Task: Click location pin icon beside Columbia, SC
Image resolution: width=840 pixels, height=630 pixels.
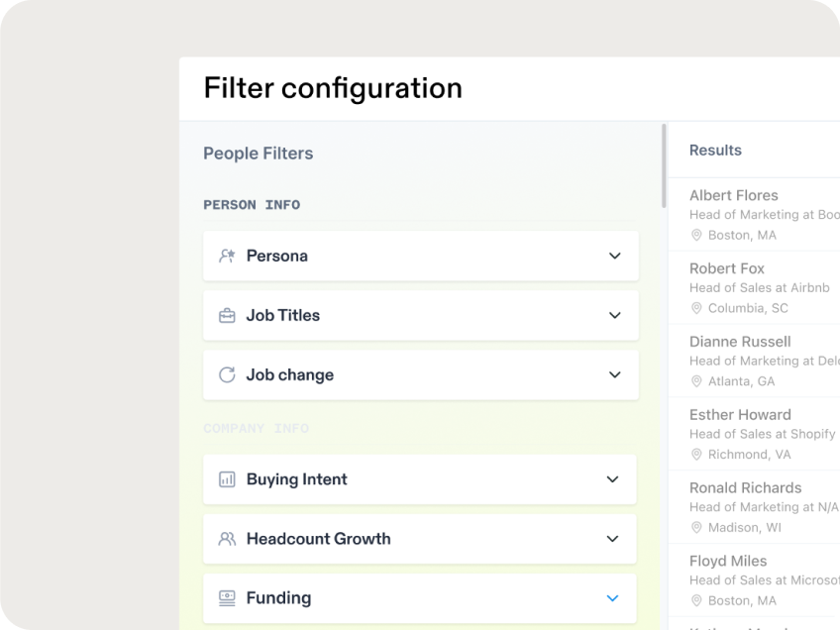Action: pos(696,308)
